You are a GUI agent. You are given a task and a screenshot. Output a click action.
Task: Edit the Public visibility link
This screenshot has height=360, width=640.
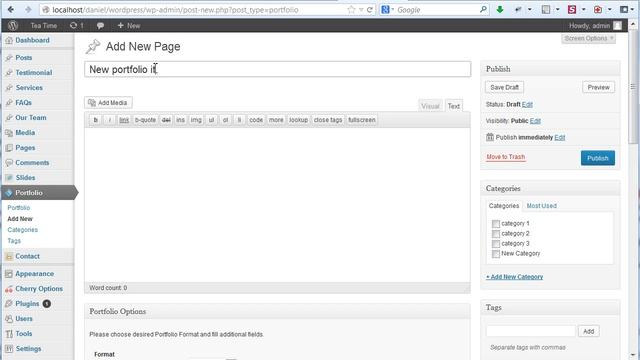pyautogui.click(x=535, y=121)
